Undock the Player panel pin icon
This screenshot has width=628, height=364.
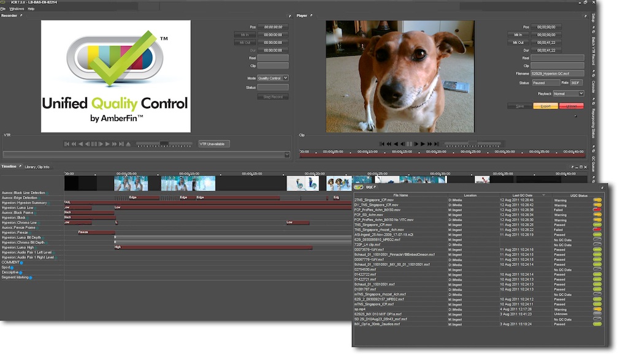tap(311, 15)
